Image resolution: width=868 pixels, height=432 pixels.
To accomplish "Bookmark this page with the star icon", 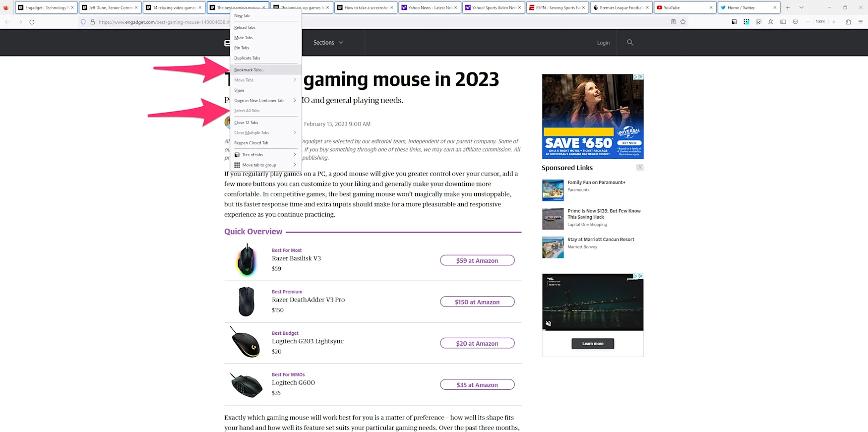I will pos(683,22).
